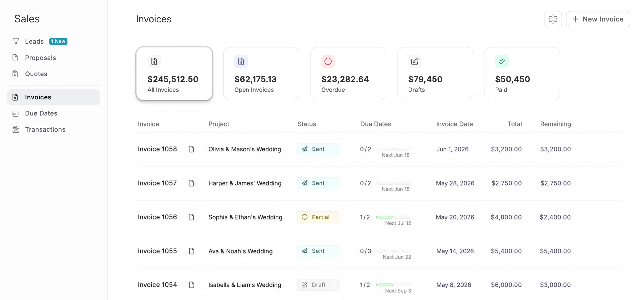Click the Transactions register icon
Viewport: 644px width, 300px height.
pyautogui.click(x=16, y=129)
